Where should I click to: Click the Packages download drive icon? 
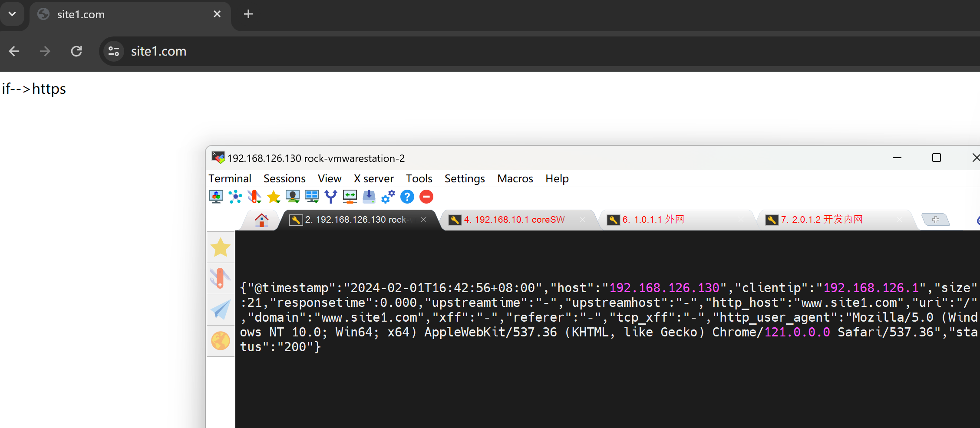tap(369, 197)
